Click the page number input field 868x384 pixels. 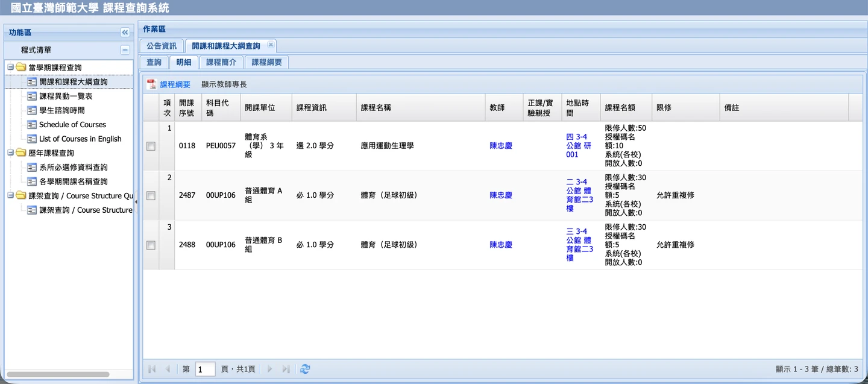(205, 369)
